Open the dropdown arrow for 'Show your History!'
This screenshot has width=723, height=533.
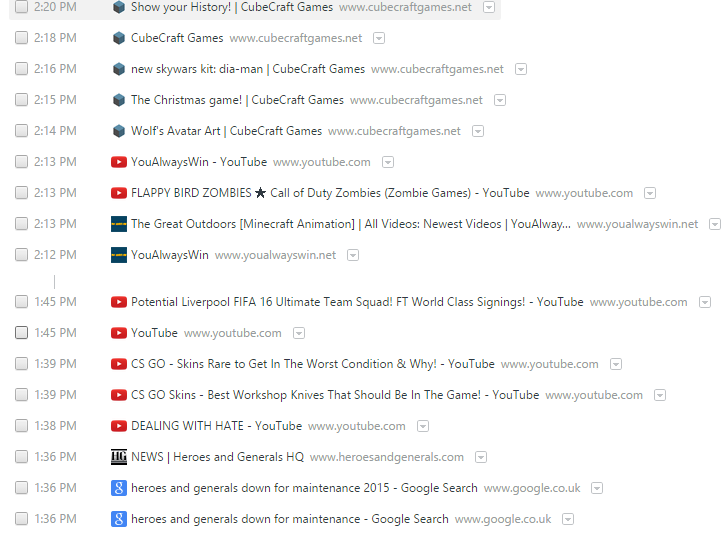pos(489,7)
